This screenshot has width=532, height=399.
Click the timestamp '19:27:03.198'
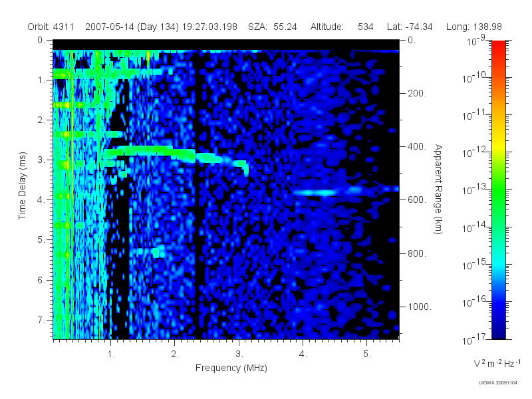[x=209, y=27]
